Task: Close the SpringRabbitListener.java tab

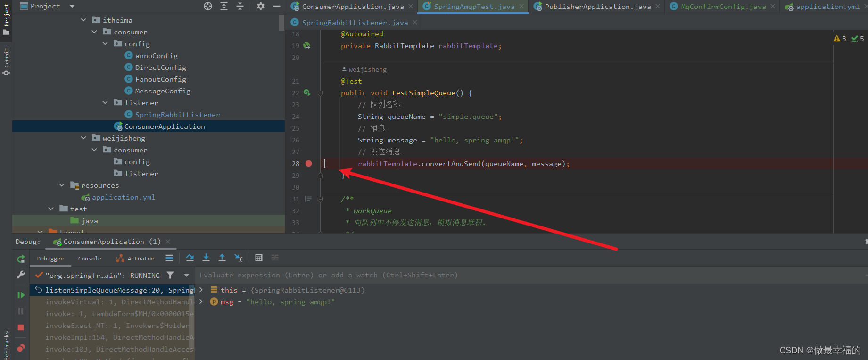Action: pyautogui.click(x=415, y=22)
